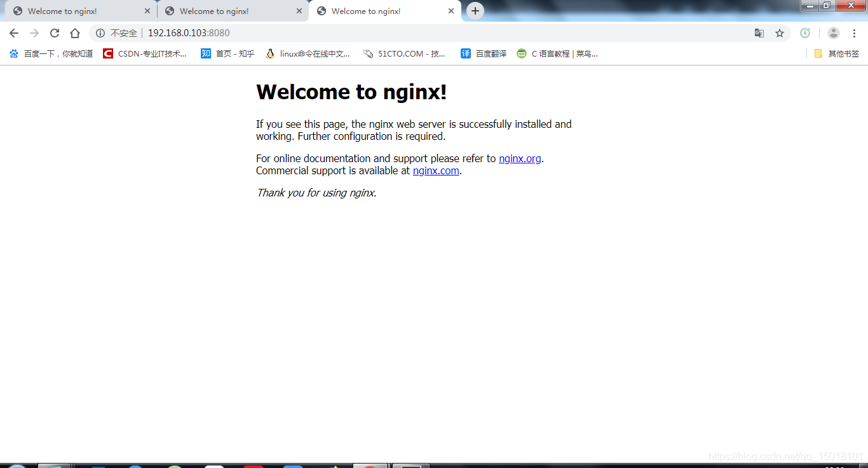Open the nginx.org link
The image size is (868, 468).
click(x=520, y=158)
